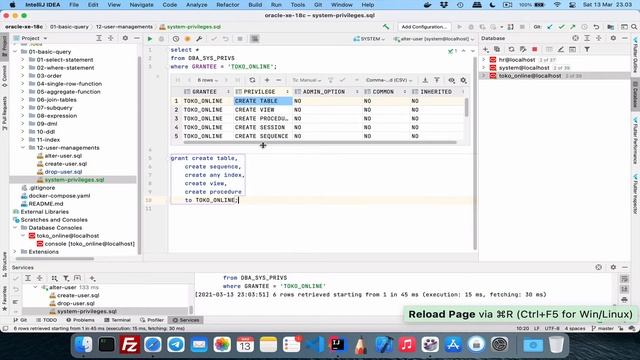
Task: Launch FileZilla from the Dock
Action: pos(130,345)
